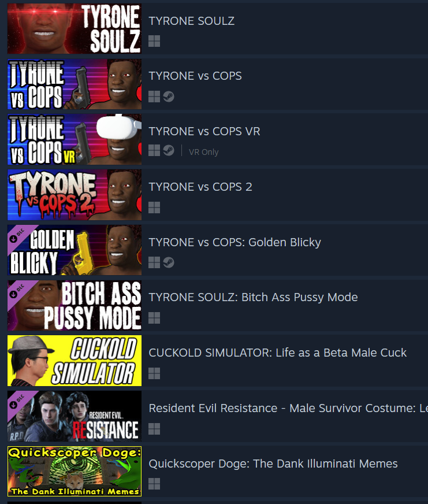Image resolution: width=428 pixels, height=504 pixels.
Task: Select the TYRONE vs COPS capsule image
Action: pos(75,84)
